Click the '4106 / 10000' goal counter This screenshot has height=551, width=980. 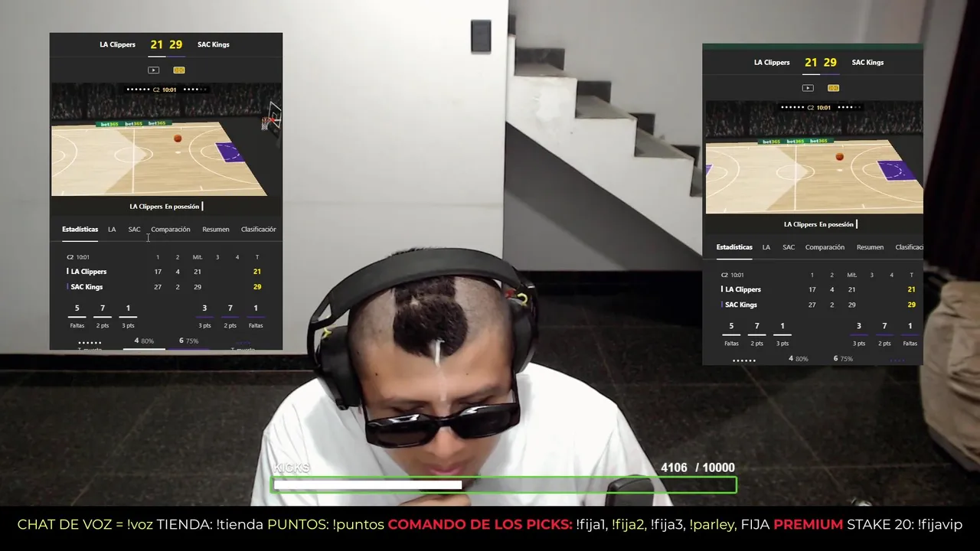(697, 468)
